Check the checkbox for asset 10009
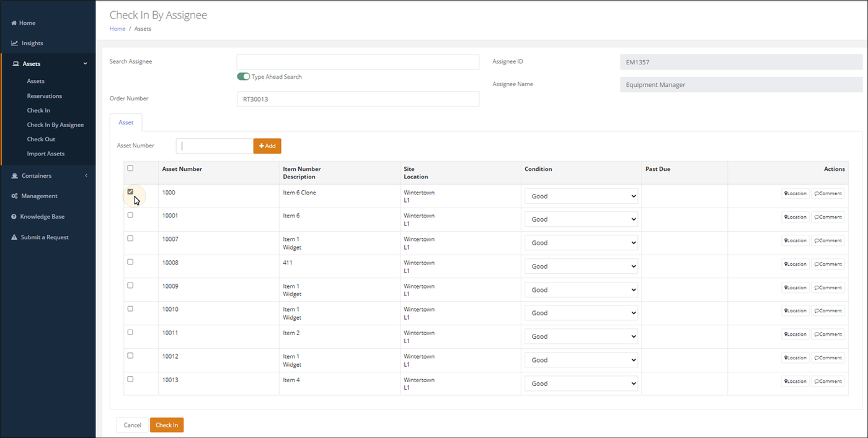This screenshot has height=438, width=868. click(130, 286)
